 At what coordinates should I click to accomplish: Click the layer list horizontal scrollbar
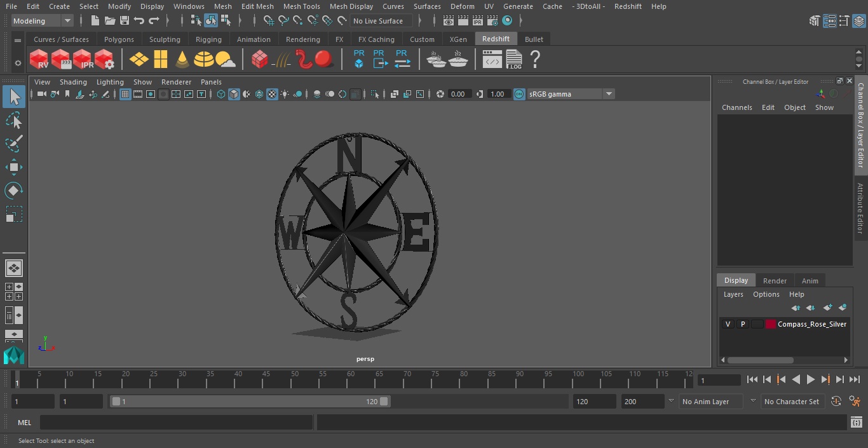(x=760, y=360)
